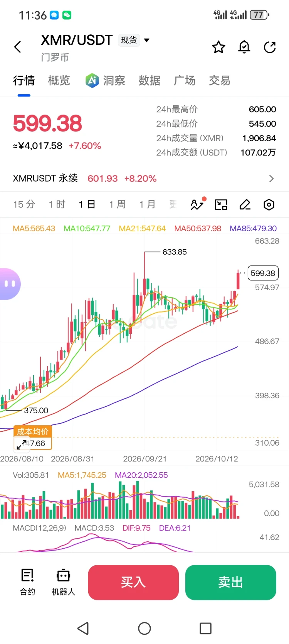The height and width of the screenshot is (644, 289).
Task: Tap volume MA20:2,052.55 label
Action: pos(141,475)
